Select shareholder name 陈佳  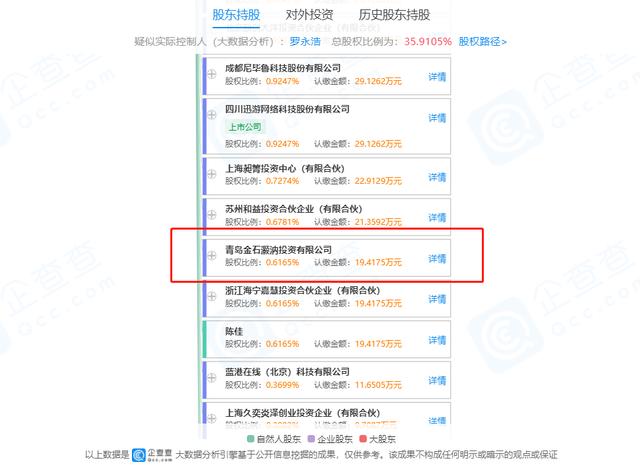pos(234,331)
